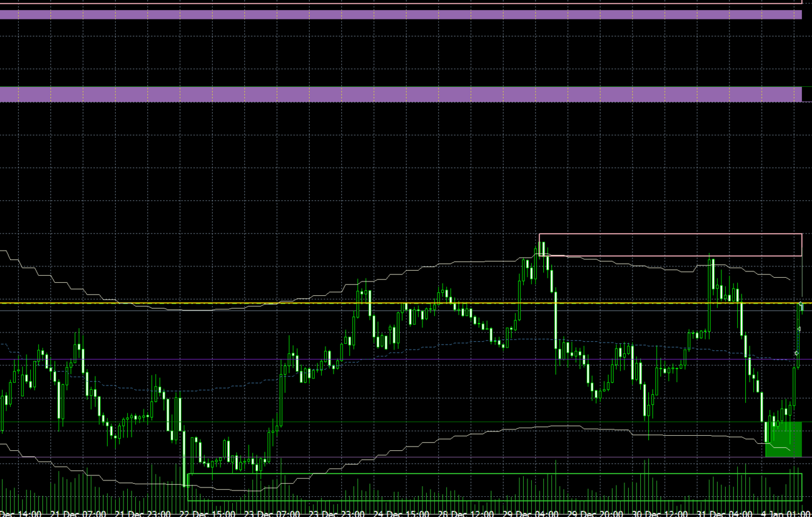Select the solid green filled box
The height and width of the screenshot is (517, 812).
click(783, 439)
